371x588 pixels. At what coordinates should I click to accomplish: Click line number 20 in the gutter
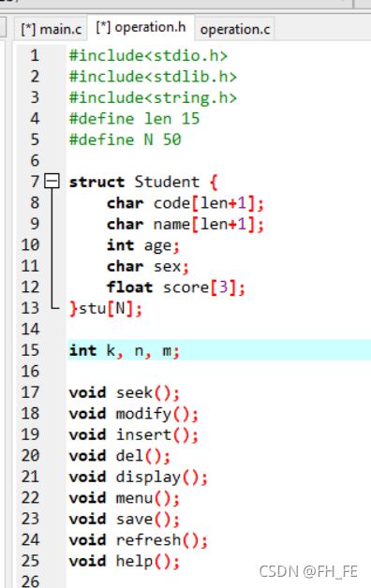tap(30, 455)
